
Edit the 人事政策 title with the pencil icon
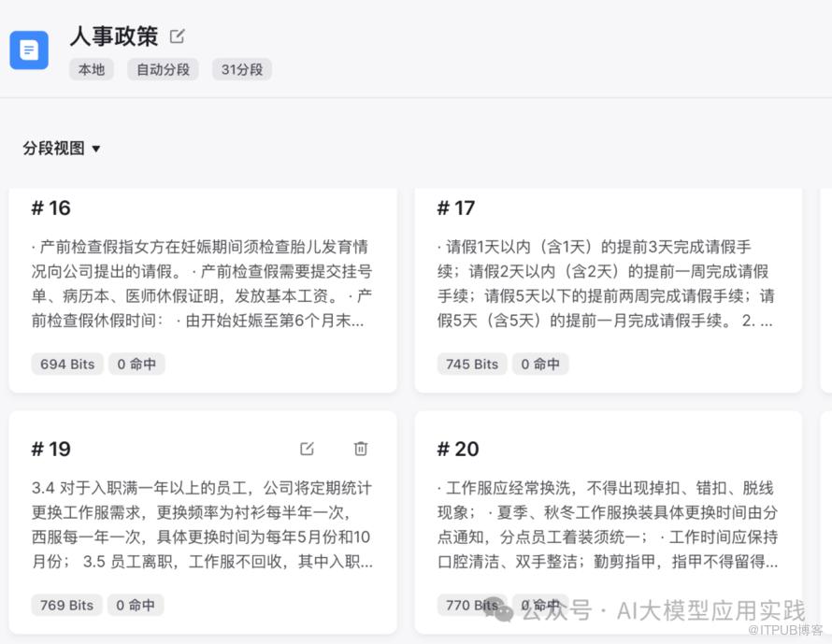(178, 36)
